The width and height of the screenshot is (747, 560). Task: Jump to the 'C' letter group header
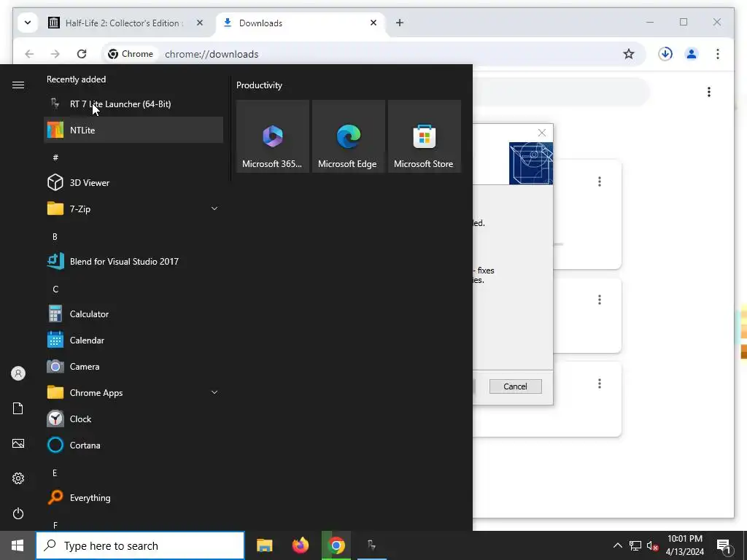tap(55, 289)
